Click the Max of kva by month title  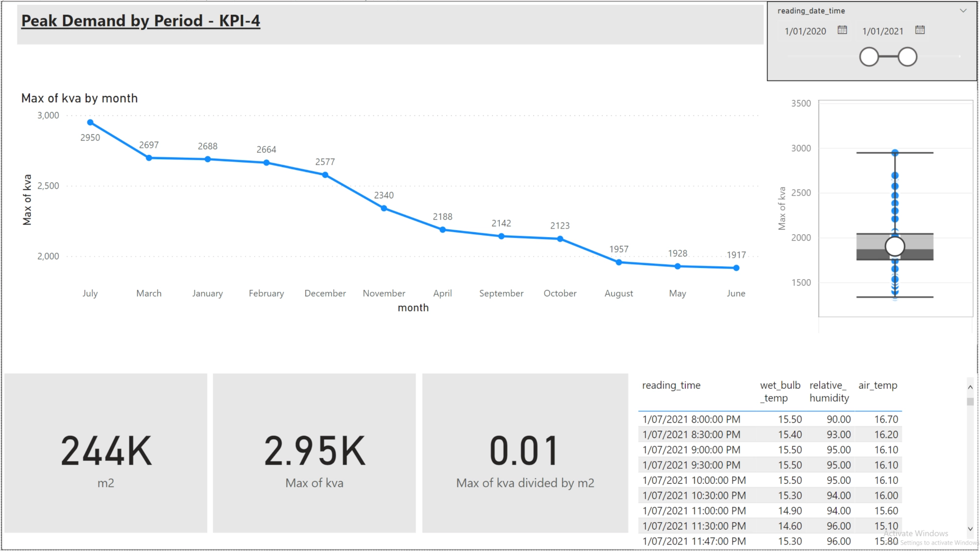point(79,98)
